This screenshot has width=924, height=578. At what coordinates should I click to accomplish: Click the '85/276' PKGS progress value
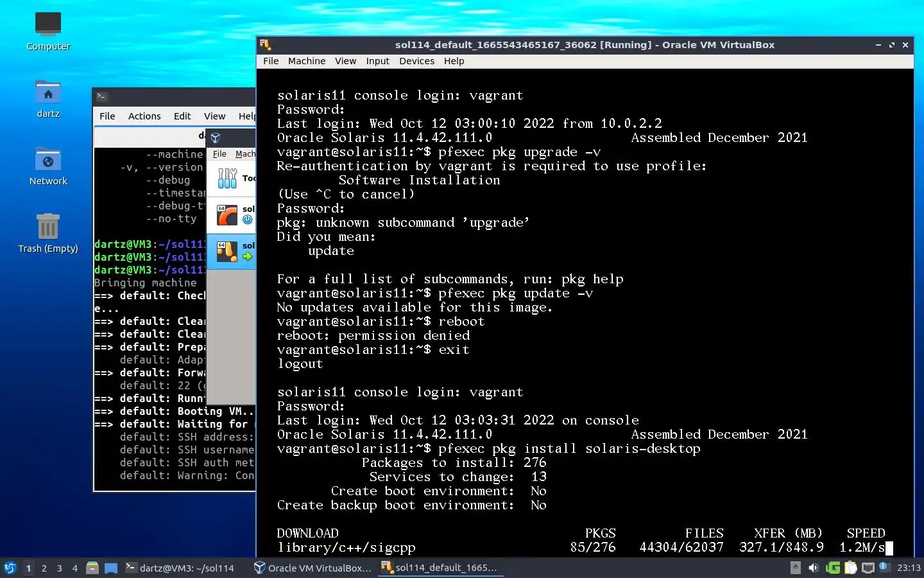click(x=593, y=548)
